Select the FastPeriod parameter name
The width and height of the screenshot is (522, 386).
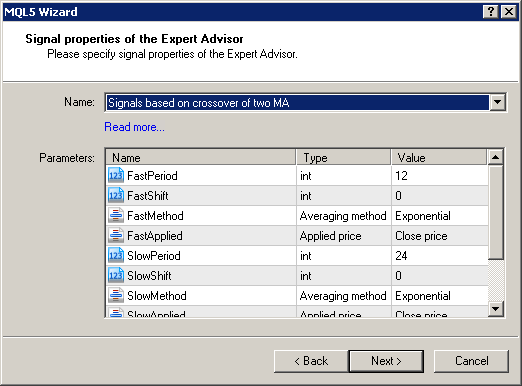click(152, 176)
